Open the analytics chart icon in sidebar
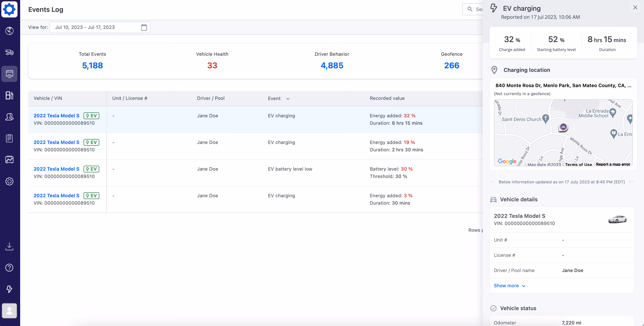 coord(9,160)
